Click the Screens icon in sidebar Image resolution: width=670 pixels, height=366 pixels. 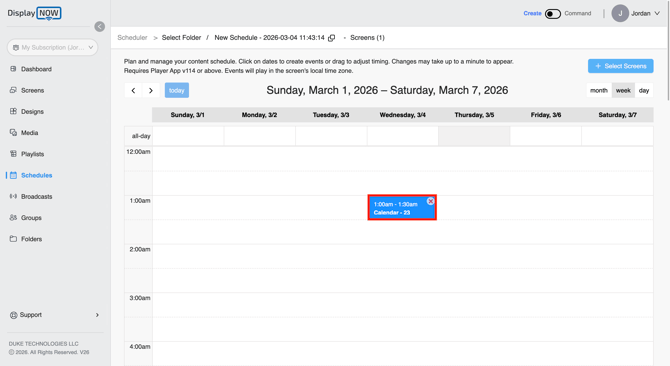point(13,90)
